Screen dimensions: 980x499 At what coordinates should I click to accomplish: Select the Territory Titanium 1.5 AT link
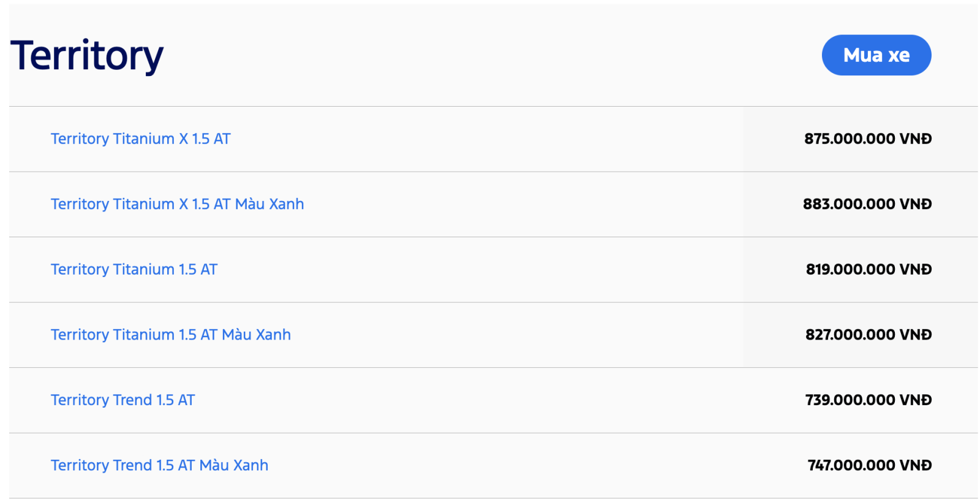134,270
